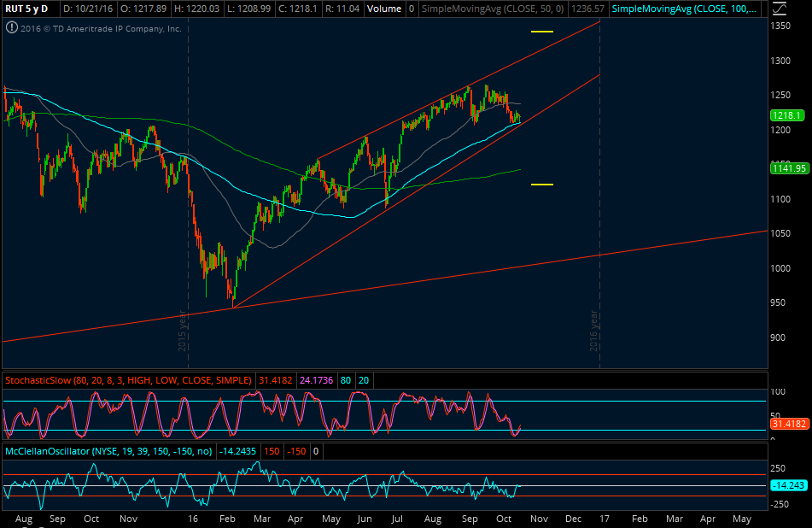Click the red 31.4182 stochastic value marker

788,423
